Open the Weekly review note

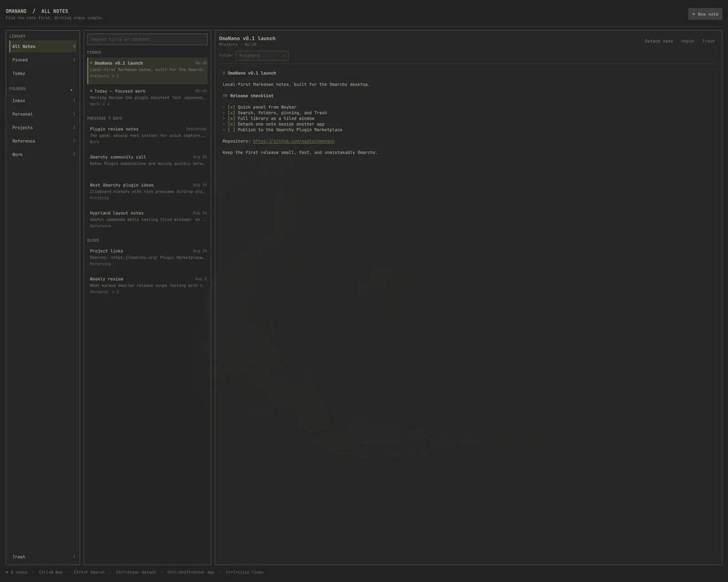point(147,285)
